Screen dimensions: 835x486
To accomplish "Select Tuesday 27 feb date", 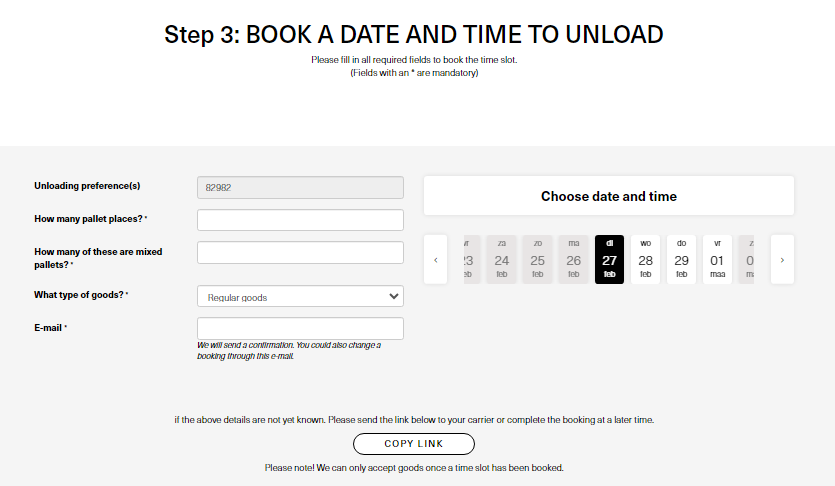I will 609,260.
